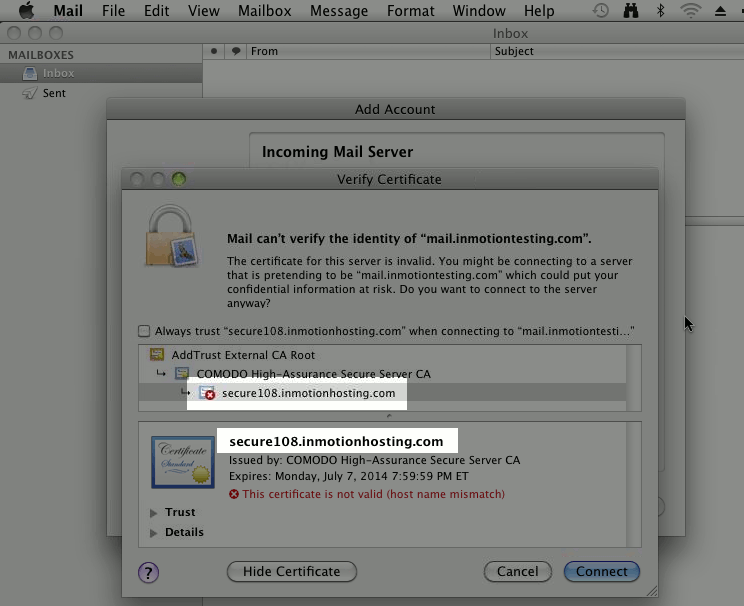The height and width of the screenshot is (606, 744).
Task: Open the Mail menu
Action: tap(68, 10)
